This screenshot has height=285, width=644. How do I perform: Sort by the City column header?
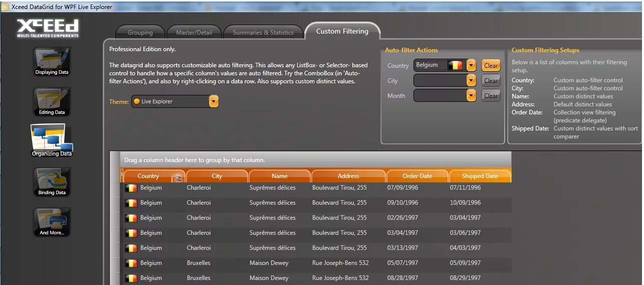(217, 176)
